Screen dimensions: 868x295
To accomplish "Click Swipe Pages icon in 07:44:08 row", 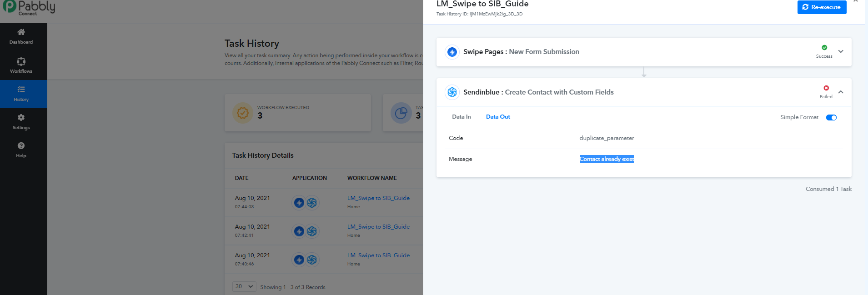I will tap(299, 203).
